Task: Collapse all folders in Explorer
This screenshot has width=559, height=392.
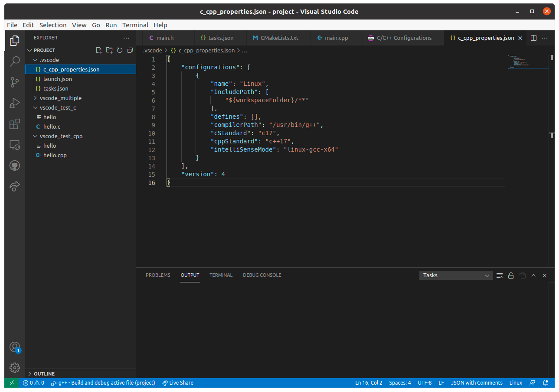Action: point(130,50)
